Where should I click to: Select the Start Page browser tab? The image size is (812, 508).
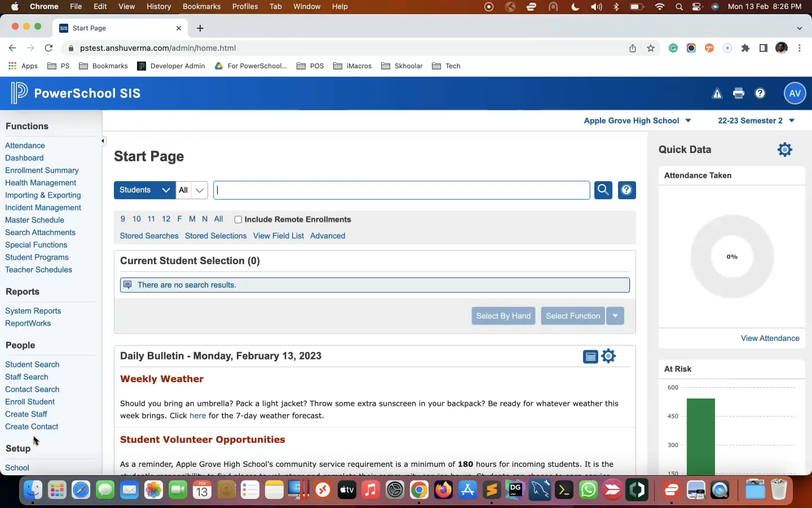pos(121,28)
